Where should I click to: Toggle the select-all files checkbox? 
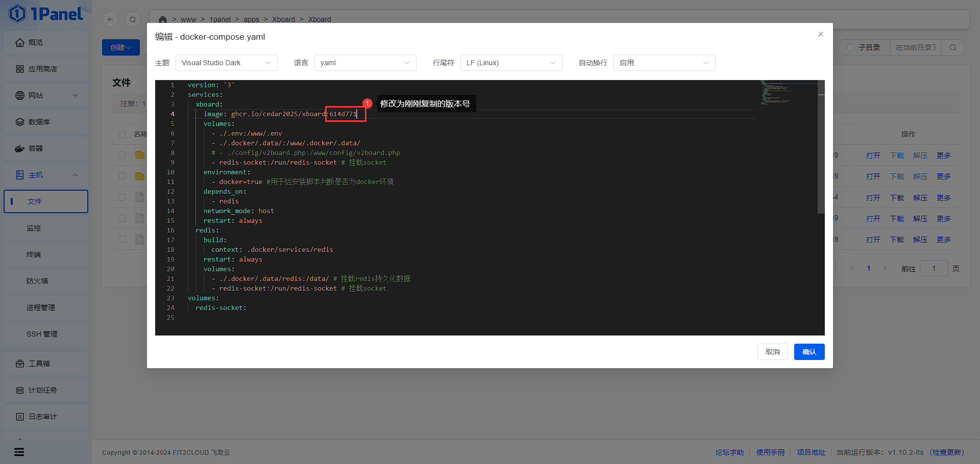pyautogui.click(x=122, y=135)
